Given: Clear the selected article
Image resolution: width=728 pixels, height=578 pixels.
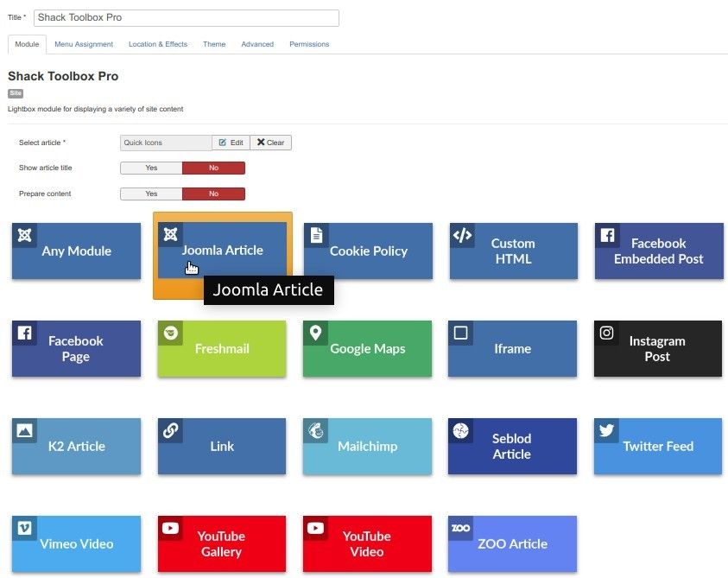Looking at the screenshot, I should (271, 142).
